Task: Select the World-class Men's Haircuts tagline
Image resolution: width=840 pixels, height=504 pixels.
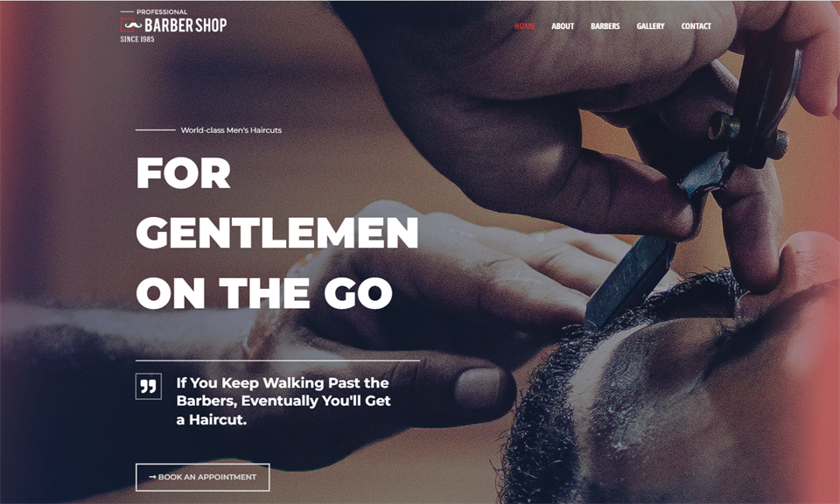Action: pyautogui.click(x=231, y=130)
